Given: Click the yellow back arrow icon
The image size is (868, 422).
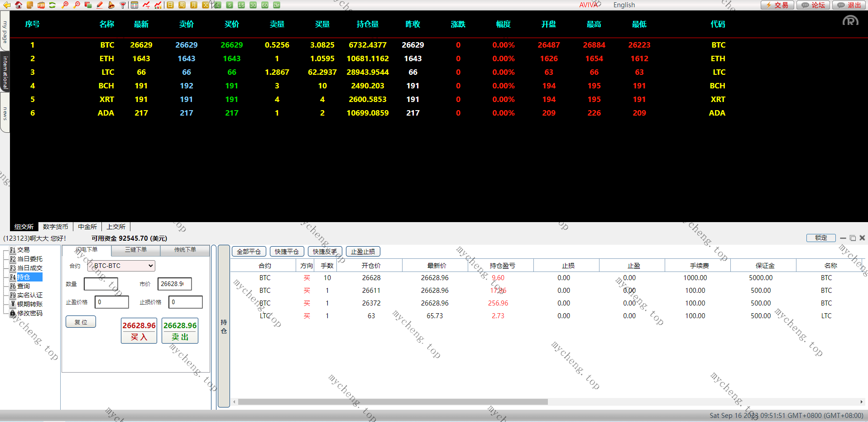Looking at the screenshot, I should pos(7,5).
